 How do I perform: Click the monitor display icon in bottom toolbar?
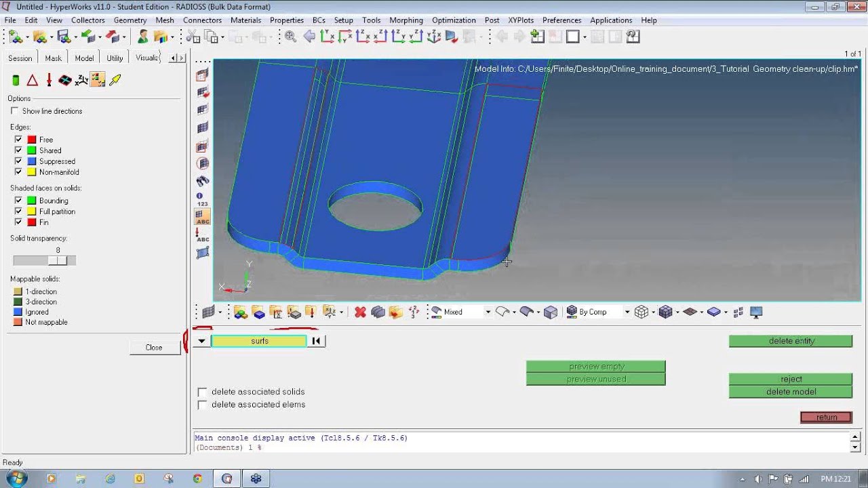point(756,312)
